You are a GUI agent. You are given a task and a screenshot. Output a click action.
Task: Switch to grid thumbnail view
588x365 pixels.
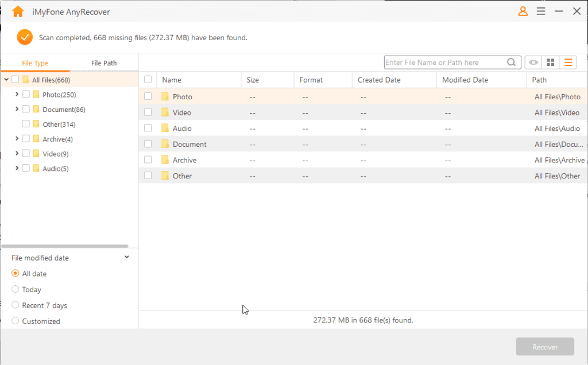point(550,63)
